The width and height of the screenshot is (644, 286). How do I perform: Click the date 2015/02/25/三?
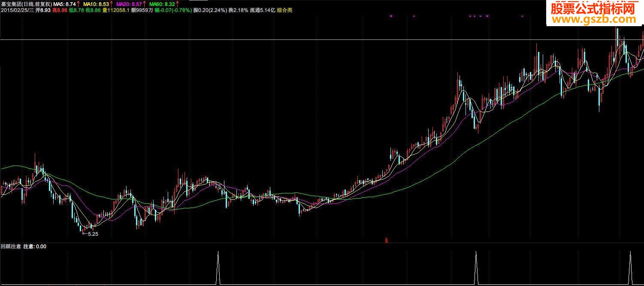[x=17, y=10]
